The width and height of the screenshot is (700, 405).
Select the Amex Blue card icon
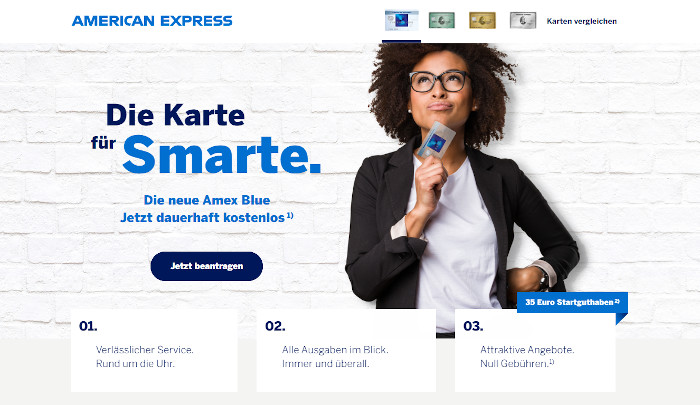401,21
